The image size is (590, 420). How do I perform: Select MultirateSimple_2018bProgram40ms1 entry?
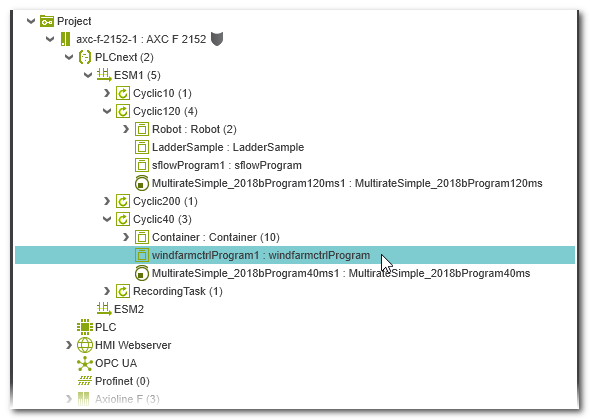point(341,273)
